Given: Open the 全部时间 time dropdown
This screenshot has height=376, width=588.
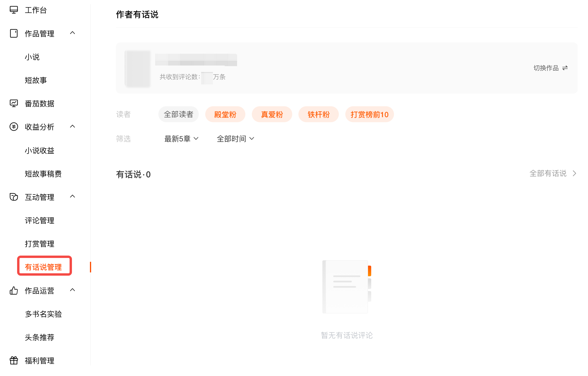Looking at the screenshot, I should tap(235, 138).
